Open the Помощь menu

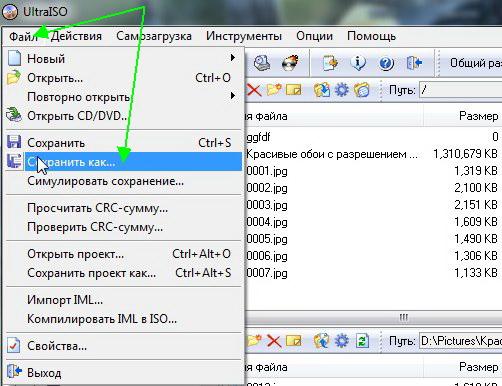pyautogui.click(x=371, y=36)
